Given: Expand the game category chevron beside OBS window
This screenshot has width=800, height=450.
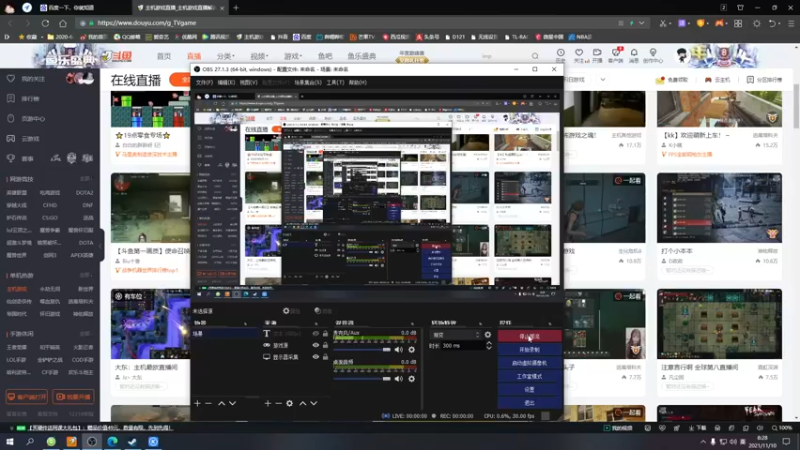Looking at the screenshot, I should [603, 80].
